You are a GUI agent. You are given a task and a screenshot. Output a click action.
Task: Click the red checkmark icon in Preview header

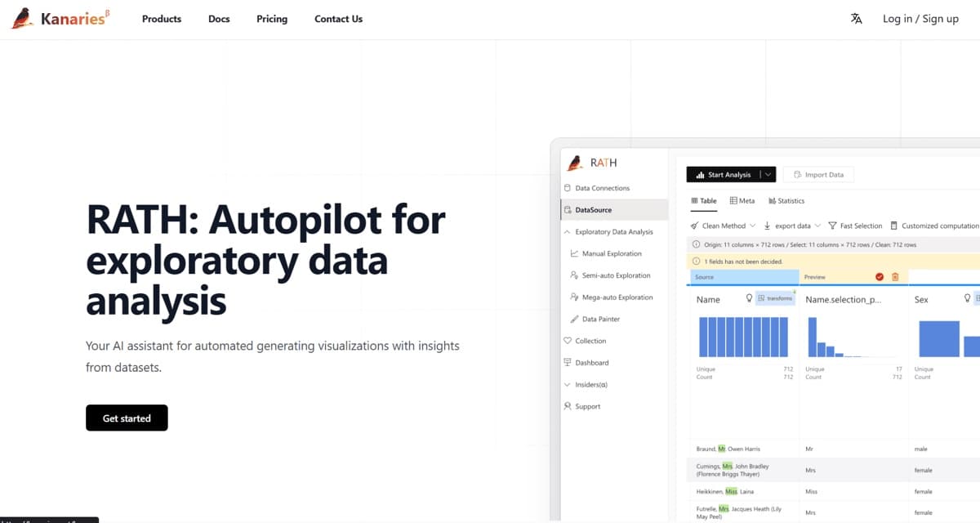(880, 277)
